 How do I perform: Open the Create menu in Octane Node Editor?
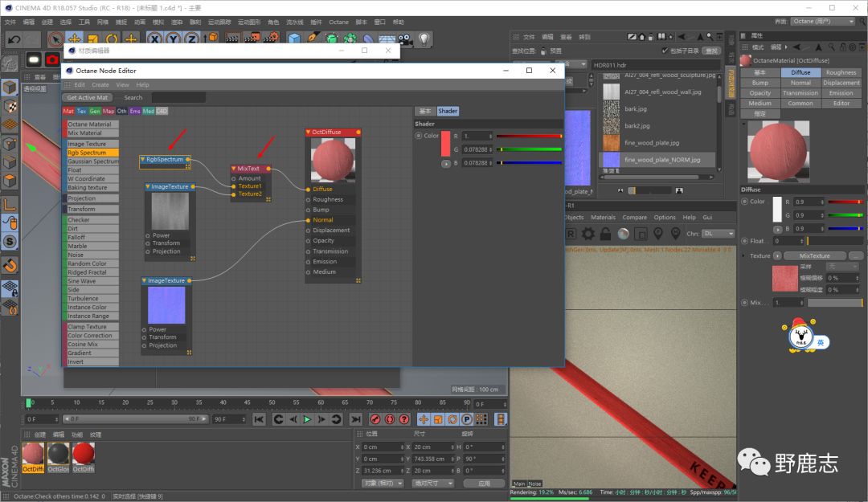100,84
